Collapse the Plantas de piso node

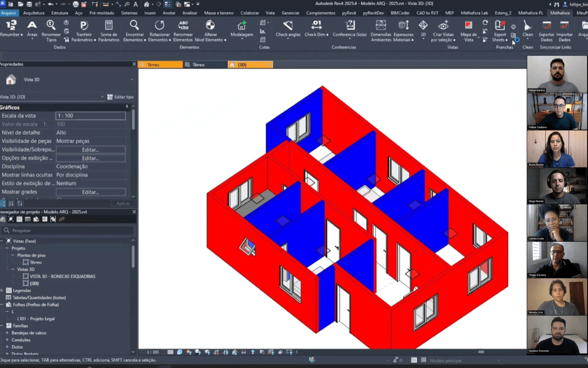[12, 255]
